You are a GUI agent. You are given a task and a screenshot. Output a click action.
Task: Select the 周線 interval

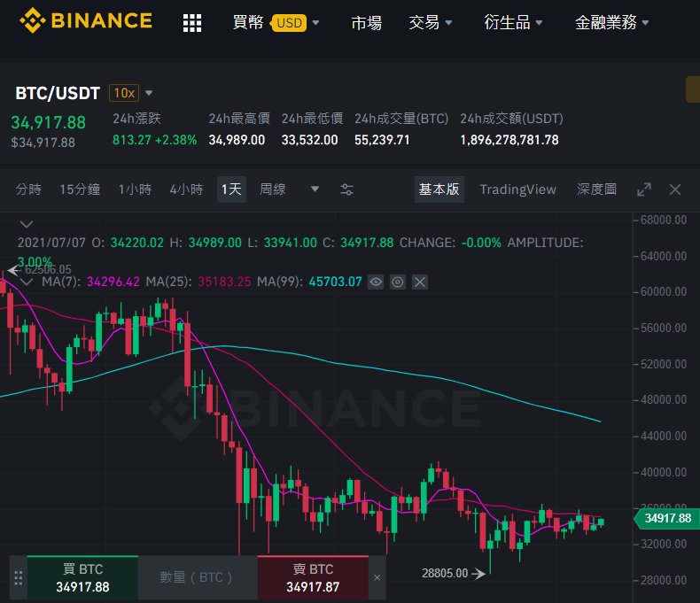pyautogui.click(x=273, y=189)
